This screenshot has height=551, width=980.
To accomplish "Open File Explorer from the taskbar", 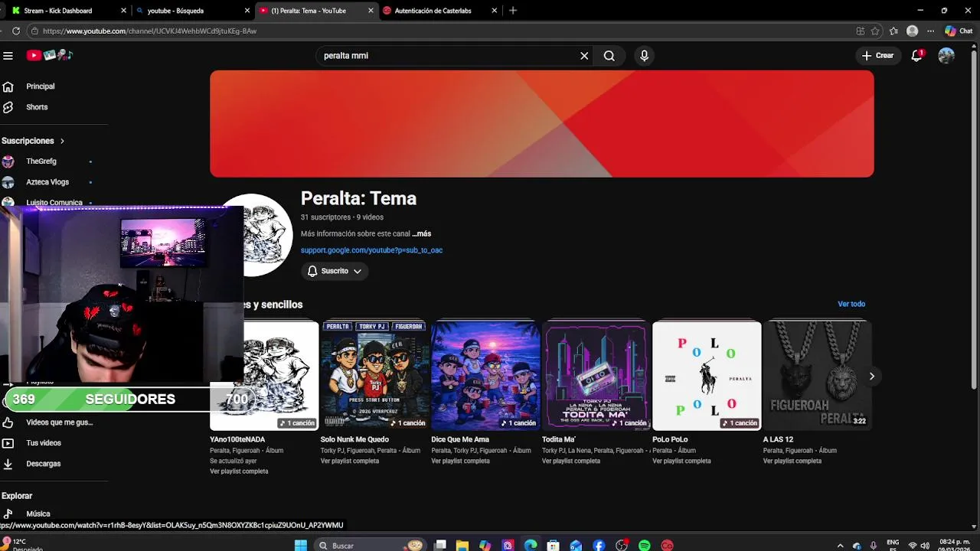I will click(462, 546).
